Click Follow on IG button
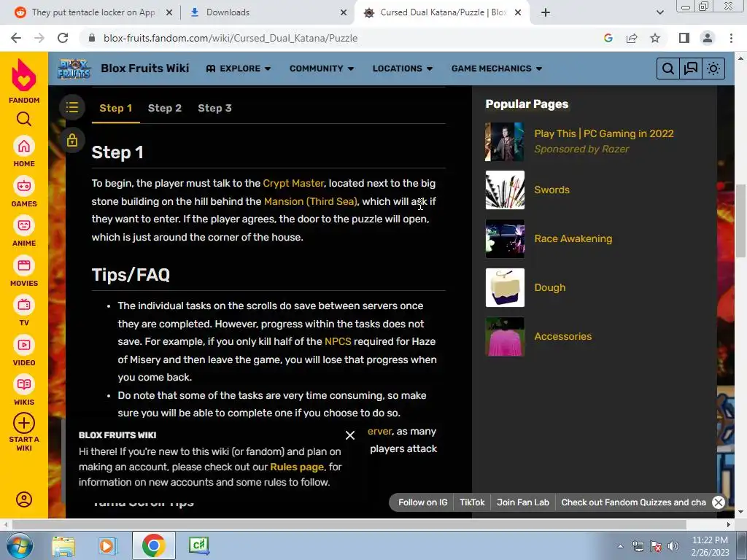The width and height of the screenshot is (747, 560). tap(422, 502)
